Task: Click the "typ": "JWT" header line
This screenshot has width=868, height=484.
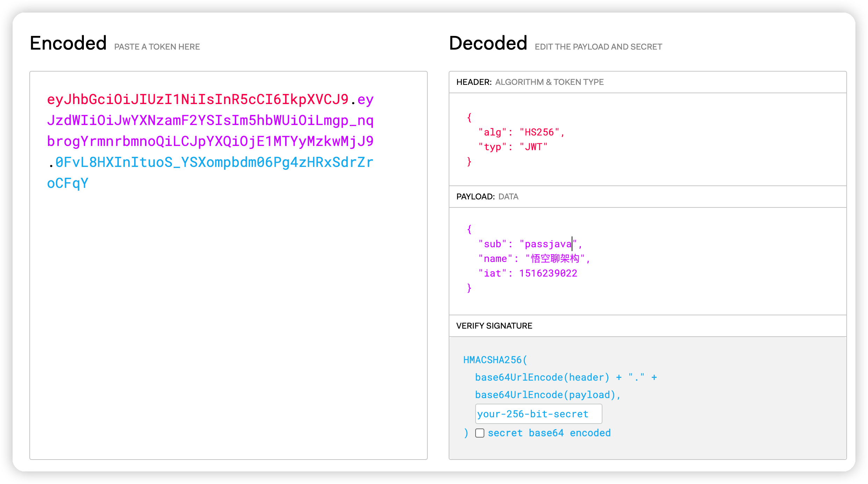Action: coord(513,147)
